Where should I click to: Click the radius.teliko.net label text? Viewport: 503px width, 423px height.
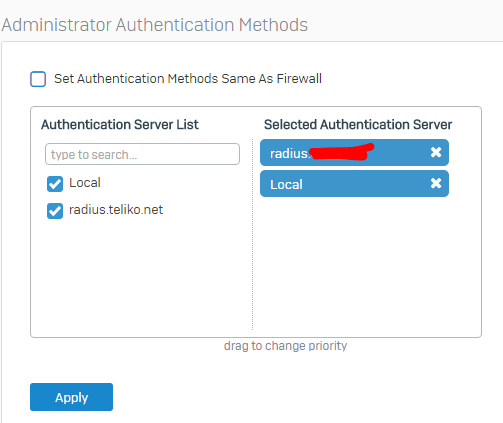[116, 210]
